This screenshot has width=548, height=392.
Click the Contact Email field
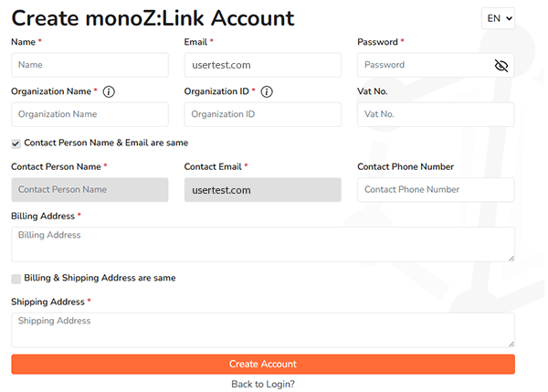point(262,189)
